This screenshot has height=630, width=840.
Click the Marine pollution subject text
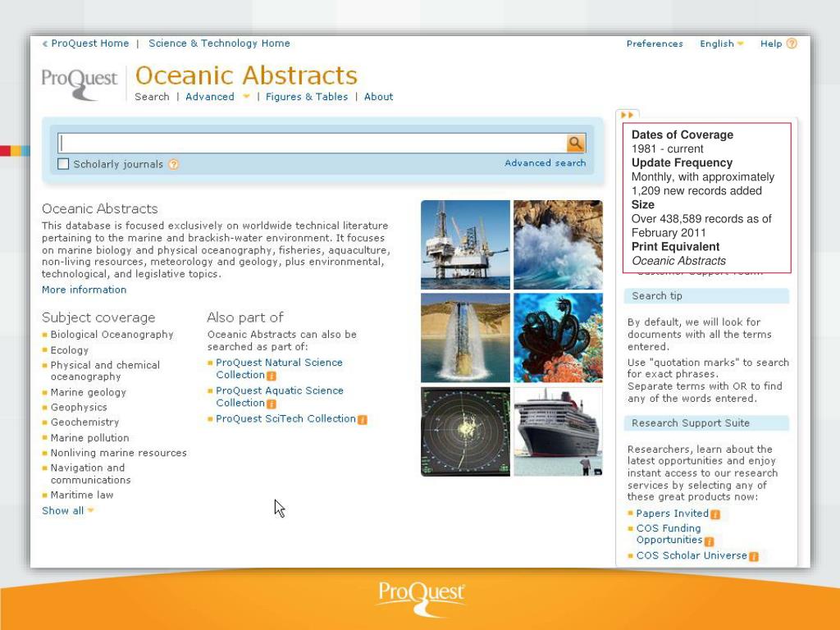coord(89,438)
